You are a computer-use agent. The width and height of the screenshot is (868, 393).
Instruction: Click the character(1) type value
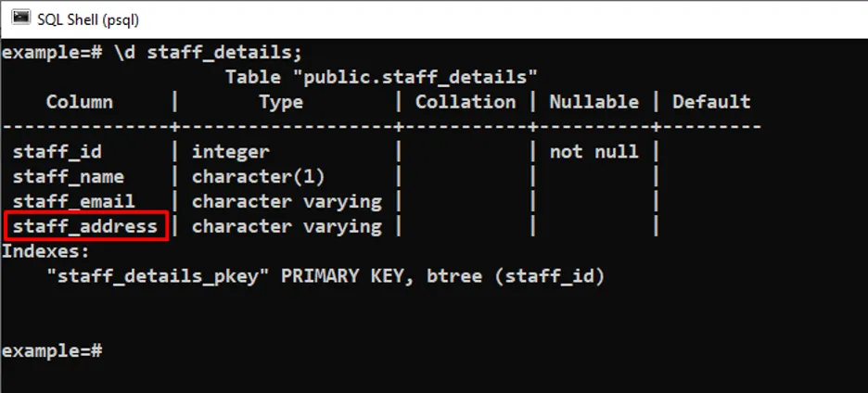point(259,177)
